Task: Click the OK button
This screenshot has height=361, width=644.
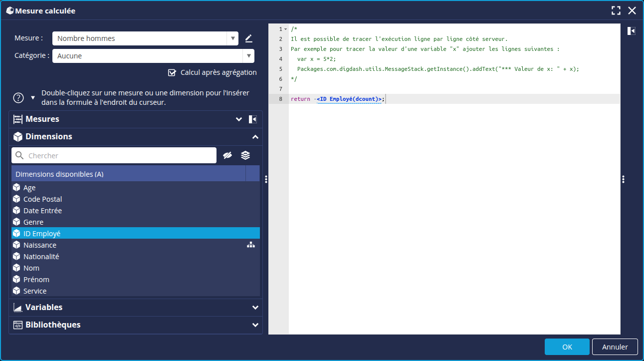Action: click(567, 347)
